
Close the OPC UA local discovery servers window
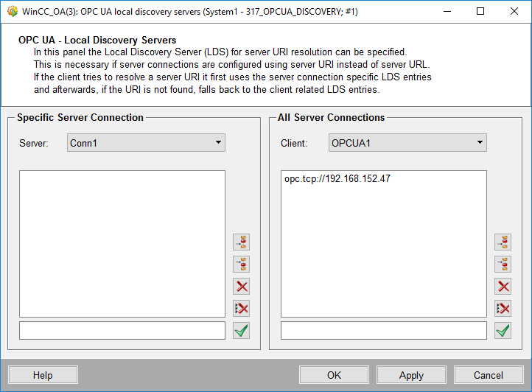(x=514, y=11)
